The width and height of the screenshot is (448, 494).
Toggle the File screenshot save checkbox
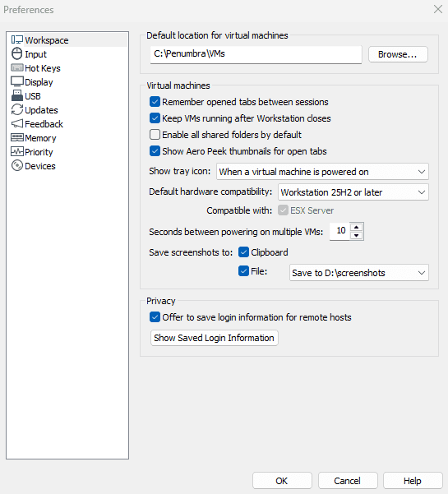243,271
